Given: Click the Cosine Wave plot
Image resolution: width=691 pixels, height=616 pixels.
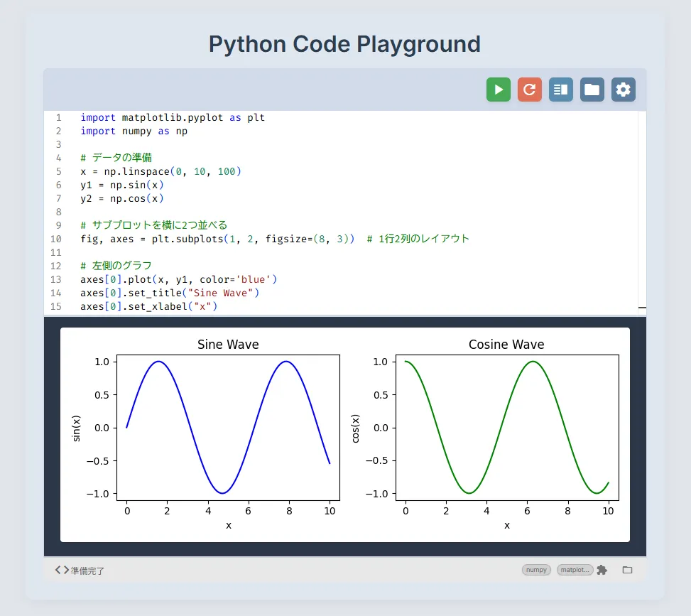Looking at the screenshot, I should [506, 426].
